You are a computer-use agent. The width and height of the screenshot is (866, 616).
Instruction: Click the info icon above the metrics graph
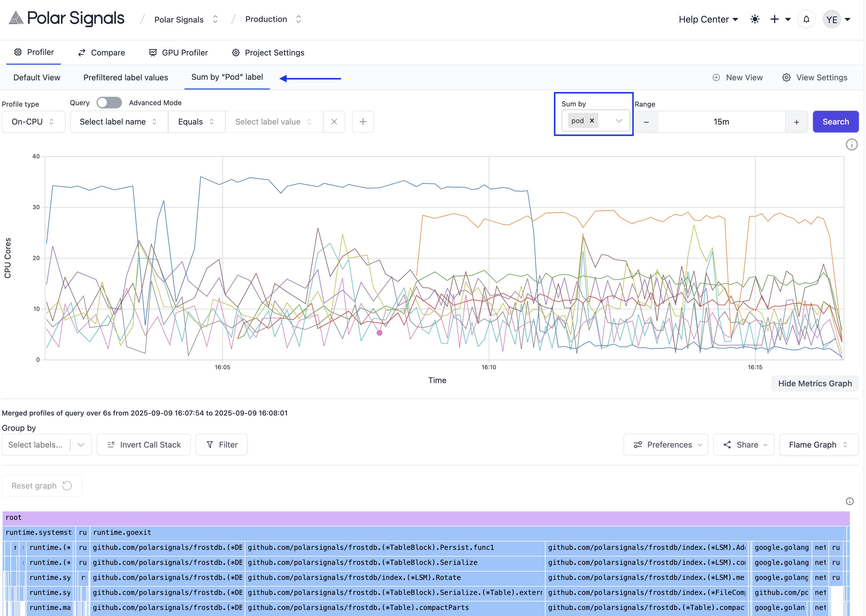coord(852,144)
